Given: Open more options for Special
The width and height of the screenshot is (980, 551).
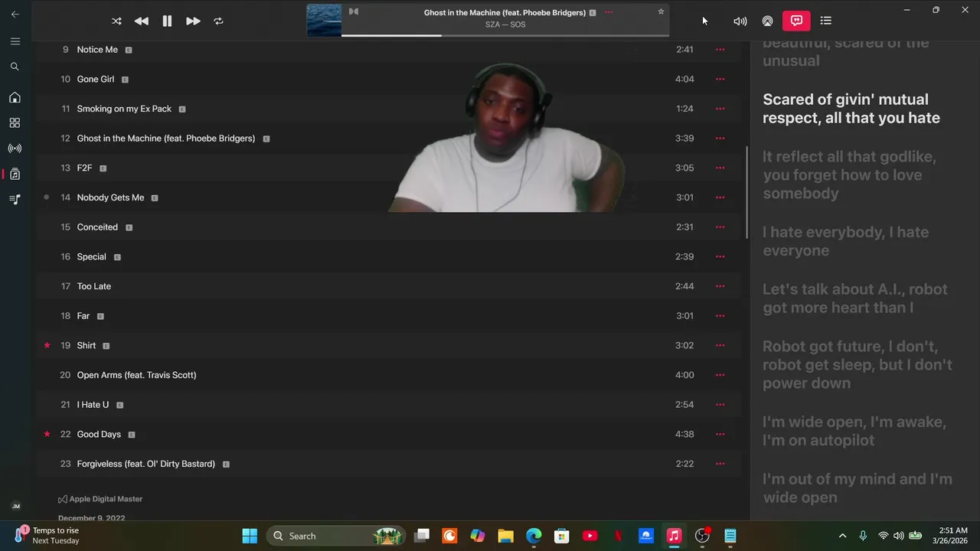Looking at the screenshot, I should click(720, 256).
